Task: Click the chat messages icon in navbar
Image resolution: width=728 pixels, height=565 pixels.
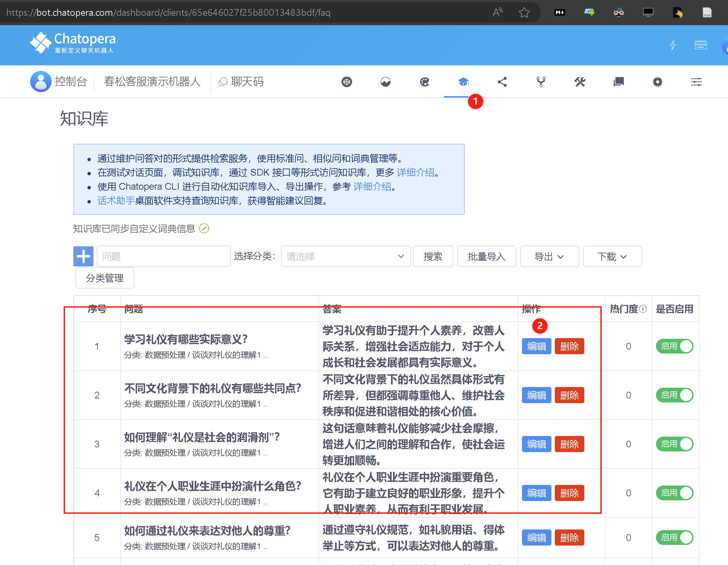Action: pyautogui.click(x=618, y=82)
